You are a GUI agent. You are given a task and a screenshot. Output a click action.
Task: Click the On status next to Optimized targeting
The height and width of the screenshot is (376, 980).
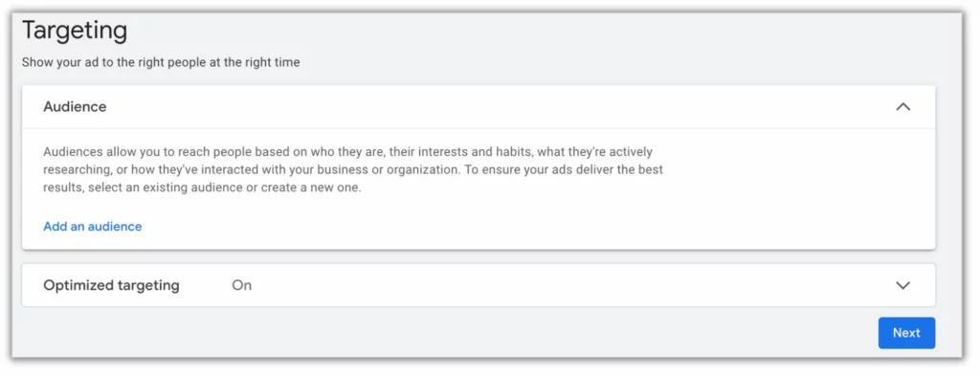[242, 285]
